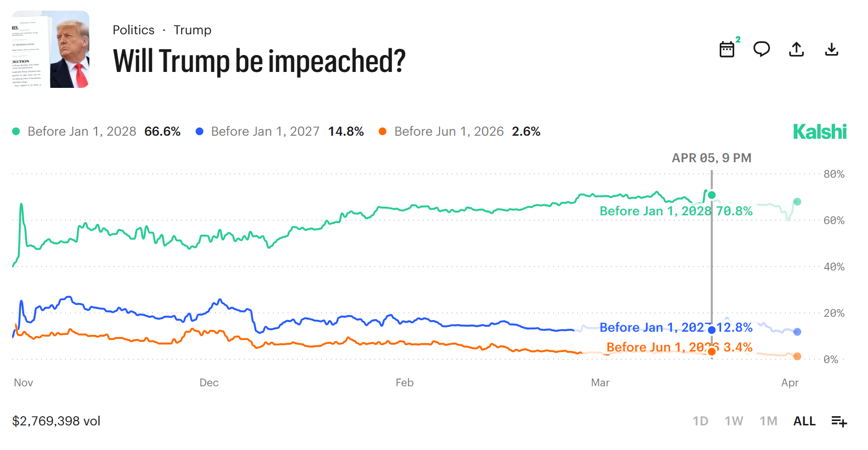
Task: Keep the ALL timeframe selected
Action: pos(804,421)
